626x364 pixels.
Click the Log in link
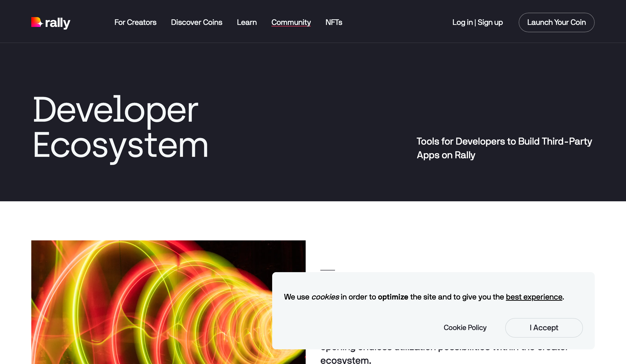pyautogui.click(x=462, y=22)
